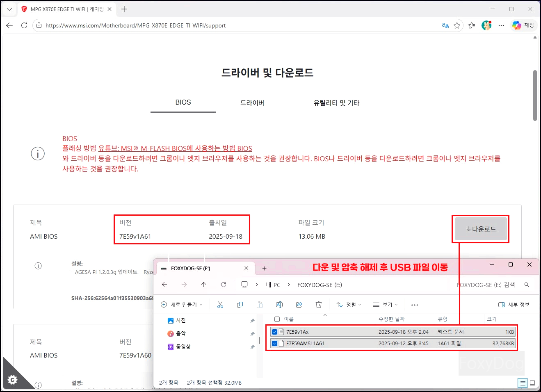
Task: Click Explorer forward arrow
Action: pyautogui.click(x=184, y=285)
